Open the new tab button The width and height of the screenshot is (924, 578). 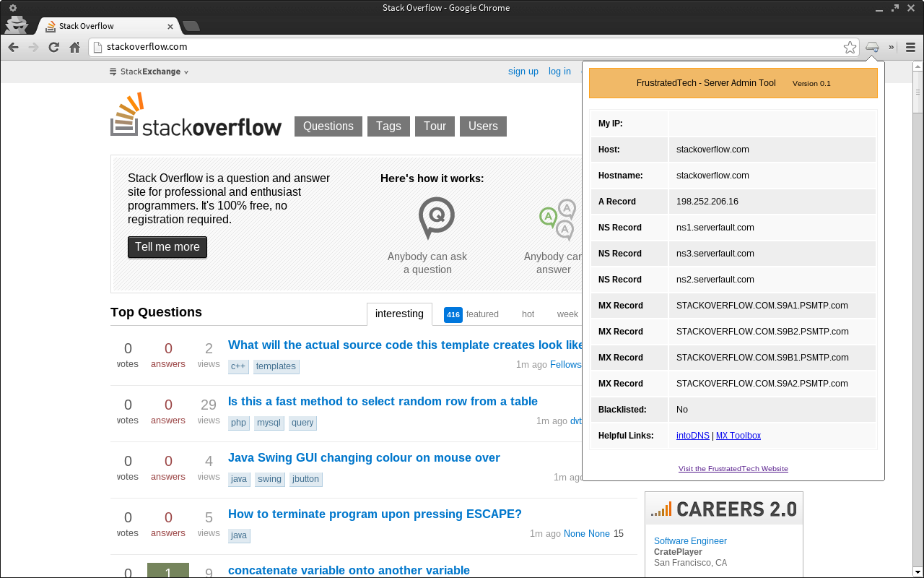(191, 26)
